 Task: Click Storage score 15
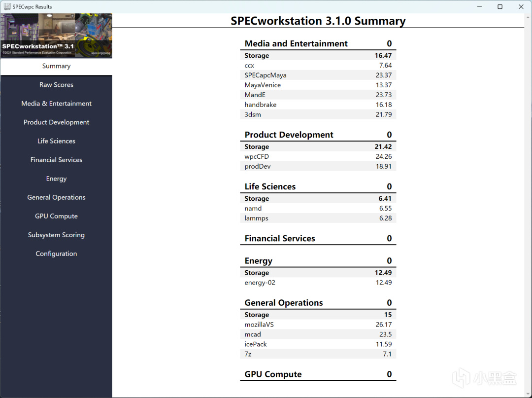388,315
